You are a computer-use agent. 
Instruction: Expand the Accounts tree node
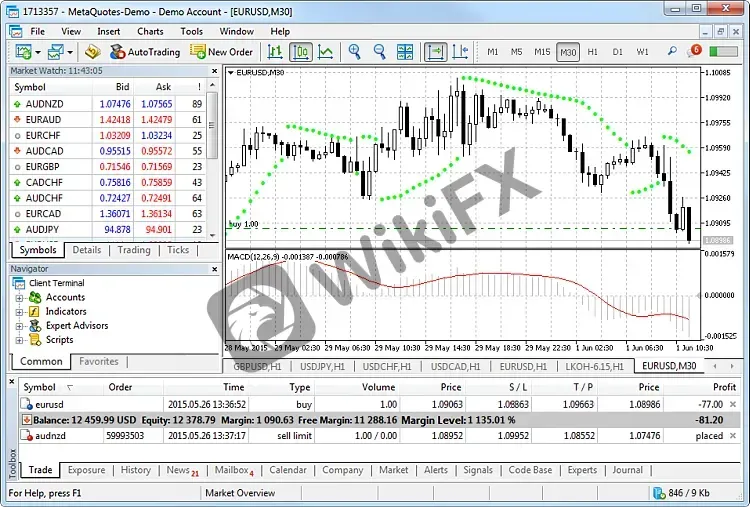point(19,298)
